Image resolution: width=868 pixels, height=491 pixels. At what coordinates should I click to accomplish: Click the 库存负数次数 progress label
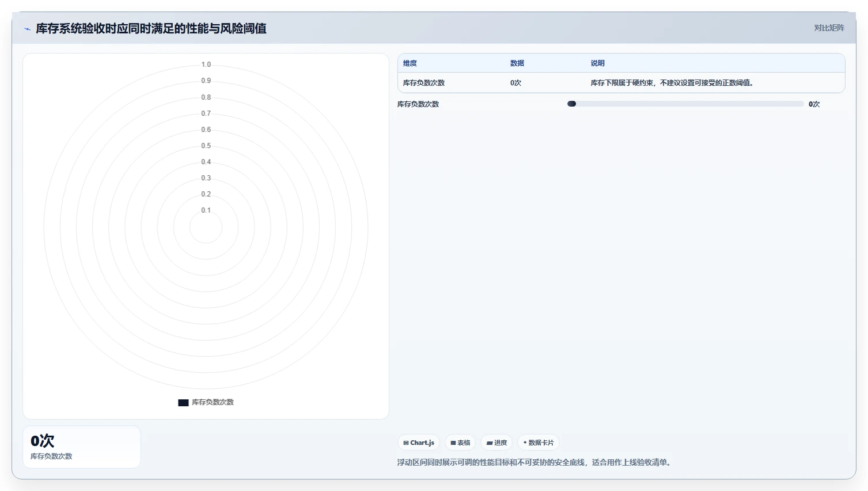(418, 104)
